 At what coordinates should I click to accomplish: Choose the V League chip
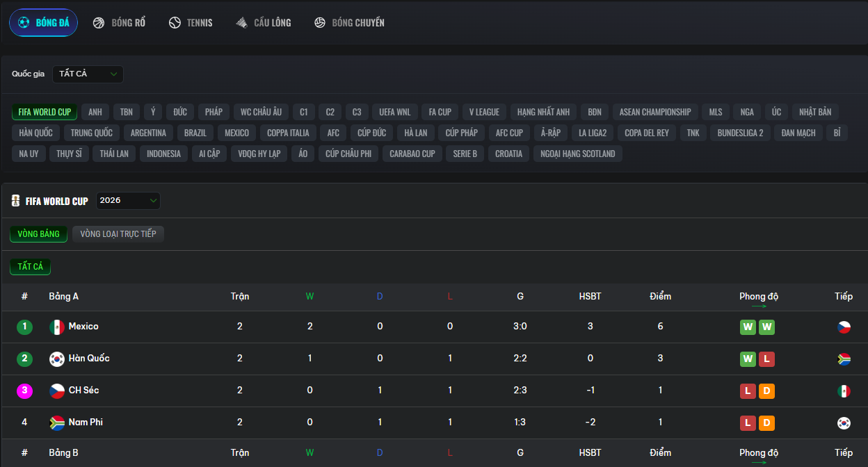pyautogui.click(x=484, y=112)
